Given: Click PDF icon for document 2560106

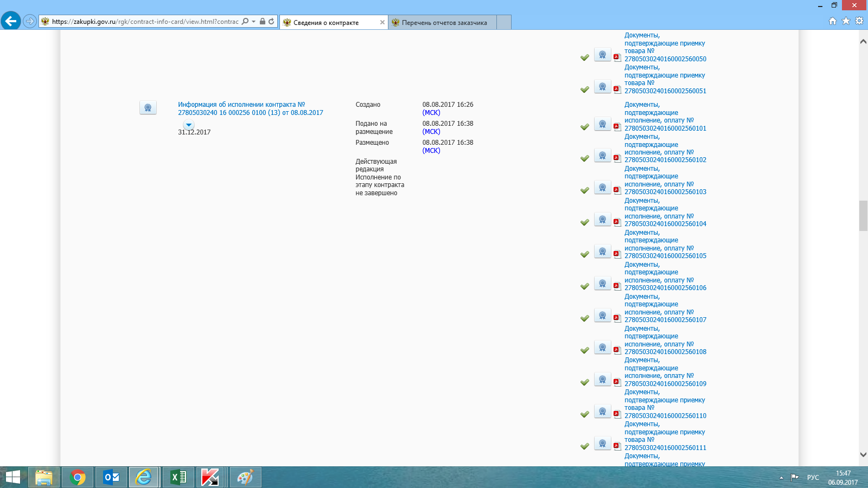Looking at the screenshot, I should coord(617,286).
